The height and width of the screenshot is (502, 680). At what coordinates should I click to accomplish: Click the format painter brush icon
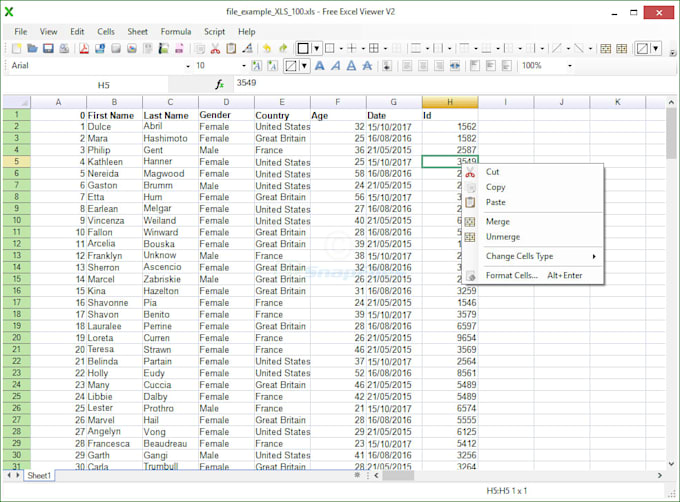click(x=247, y=49)
